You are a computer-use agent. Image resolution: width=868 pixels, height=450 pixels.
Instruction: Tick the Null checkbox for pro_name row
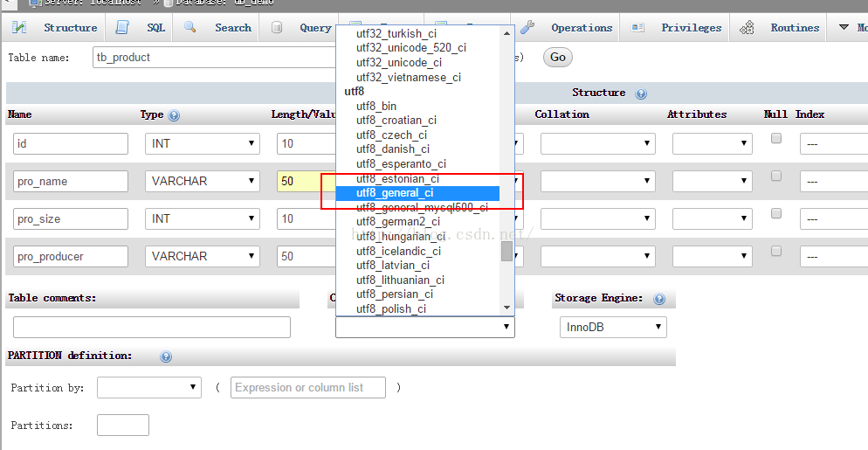776,177
